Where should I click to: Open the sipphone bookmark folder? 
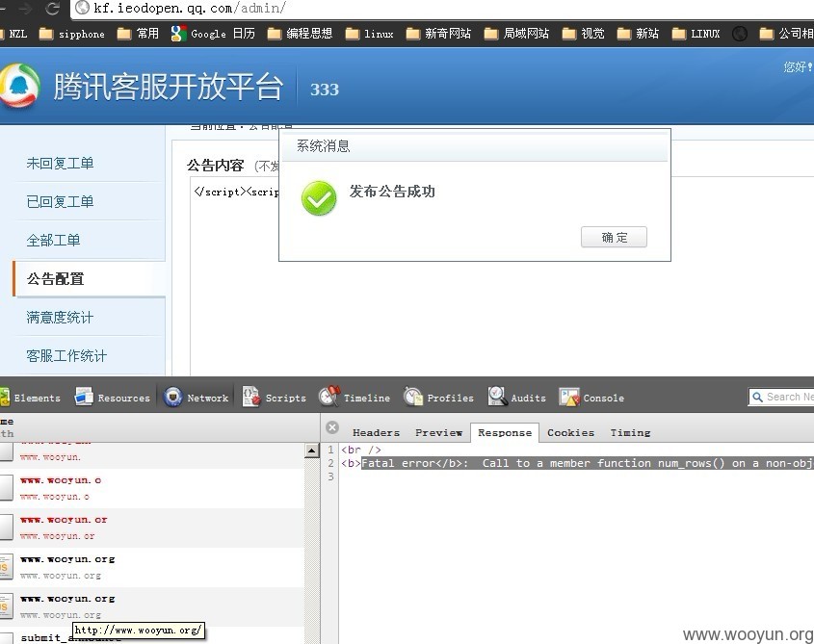coord(72,34)
